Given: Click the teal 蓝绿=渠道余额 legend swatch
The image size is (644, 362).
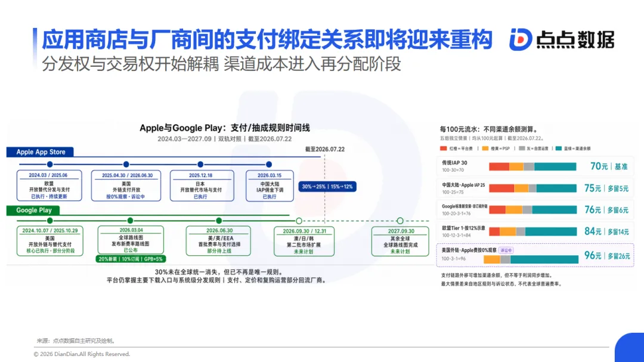Looking at the screenshot, I should click(x=559, y=148).
